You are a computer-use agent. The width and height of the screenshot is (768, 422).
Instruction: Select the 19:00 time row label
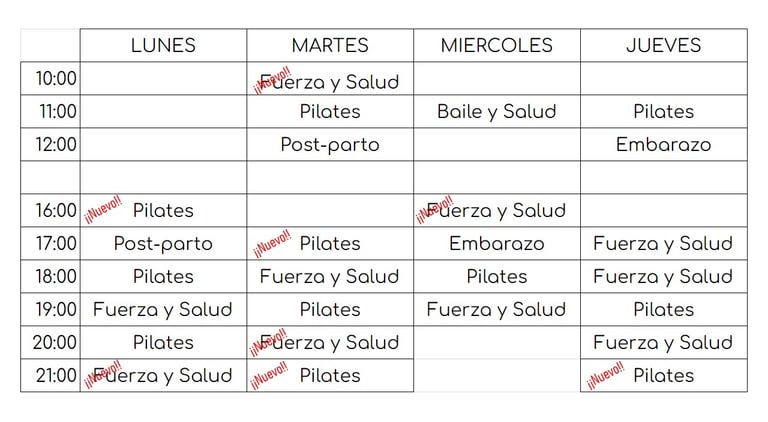point(55,309)
